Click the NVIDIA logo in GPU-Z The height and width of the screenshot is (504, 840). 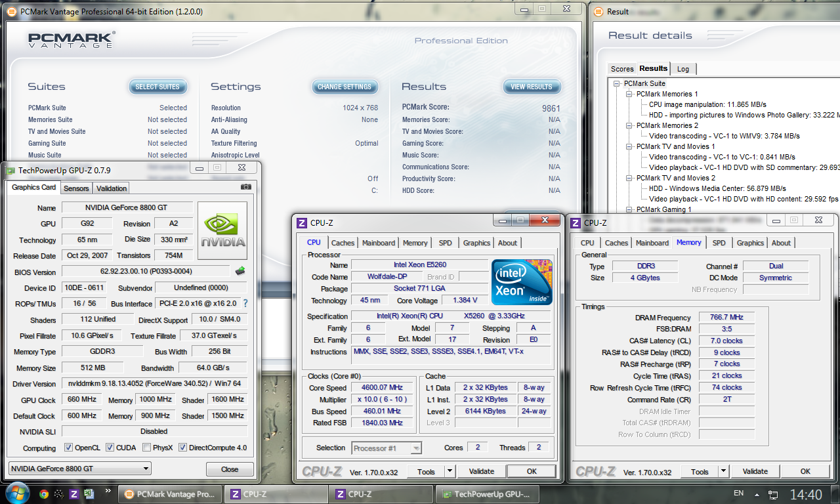click(222, 231)
